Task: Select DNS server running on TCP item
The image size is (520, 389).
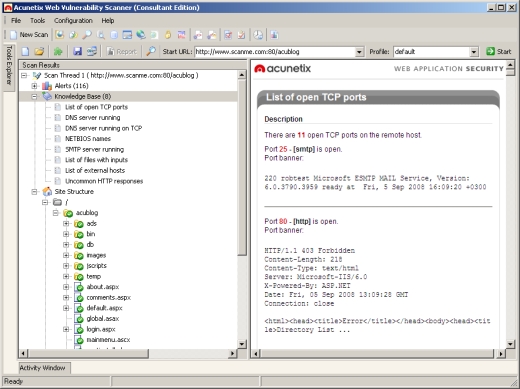Action: tap(103, 128)
